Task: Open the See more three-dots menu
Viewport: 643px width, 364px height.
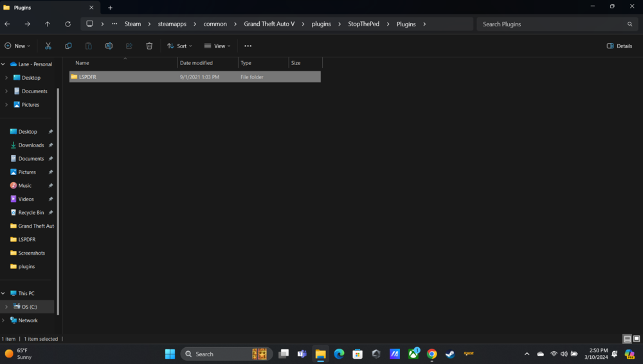Action: click(248, 46)
